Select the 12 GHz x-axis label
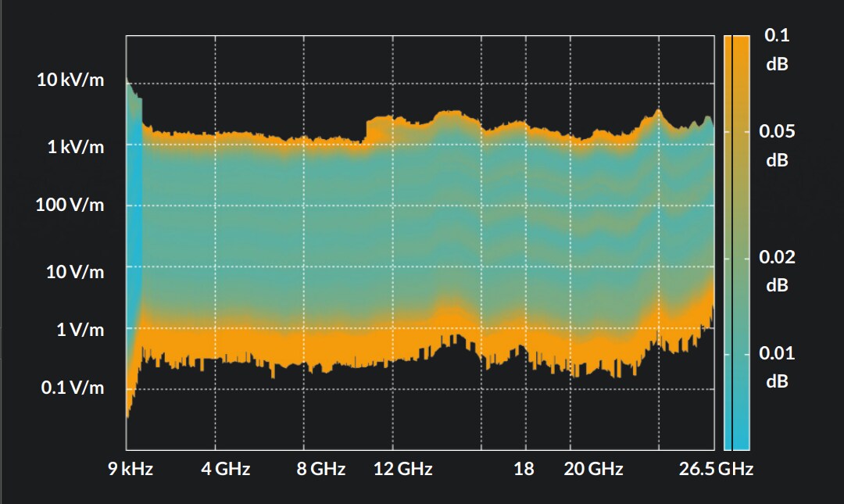The height and width of the screenshot is (504, 844). pos(402,470)
